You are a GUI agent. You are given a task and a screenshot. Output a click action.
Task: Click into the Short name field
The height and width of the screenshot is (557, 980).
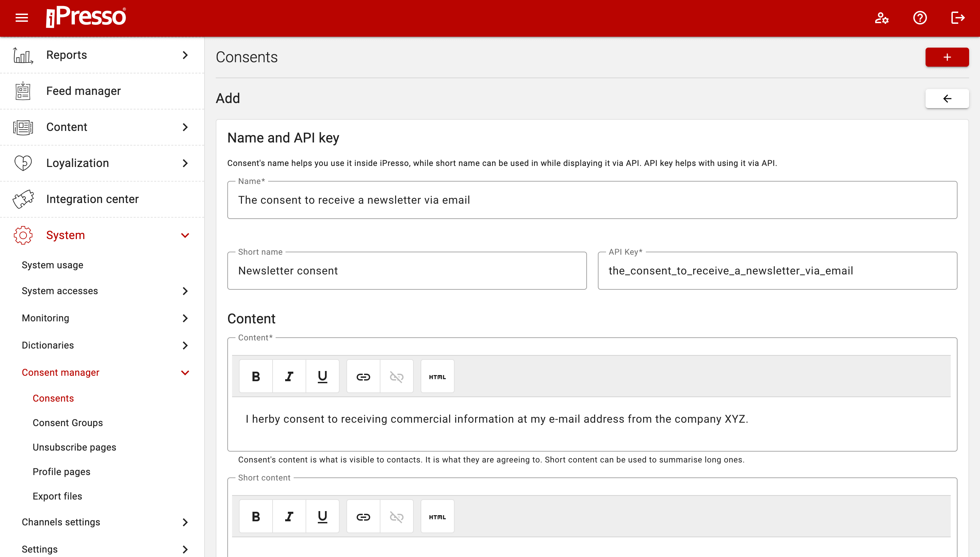[x=407, y=271]
